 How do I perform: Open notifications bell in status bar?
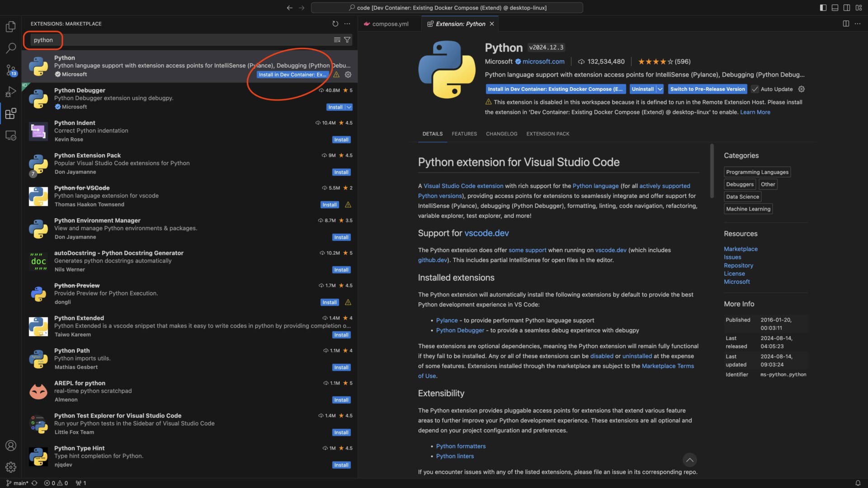point(858,483)
